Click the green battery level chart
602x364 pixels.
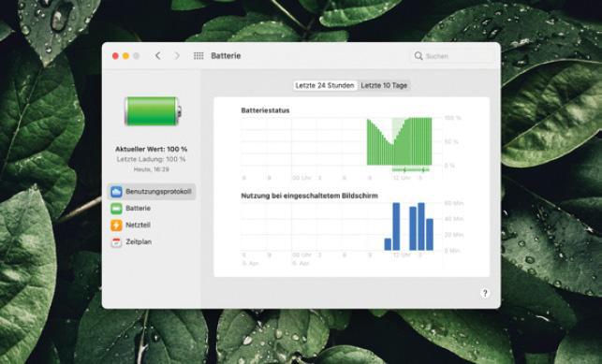[399, 141]
